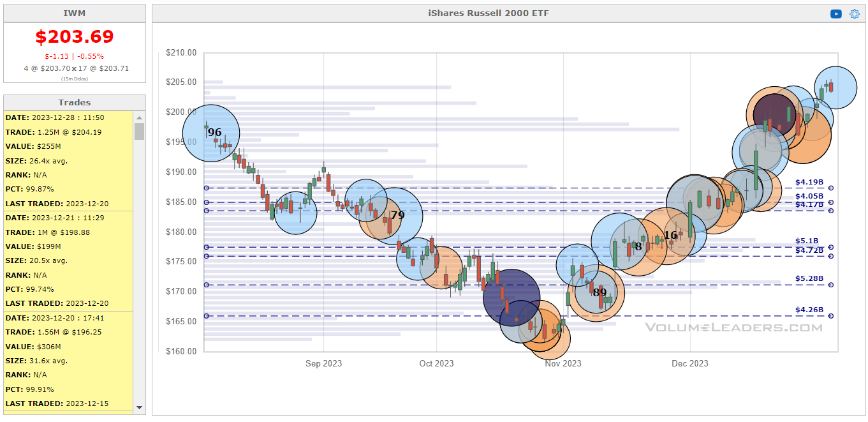This screenshot has height=422, width=868.
Task: Click PCT: 99.91% row
Action: (68, 389)
